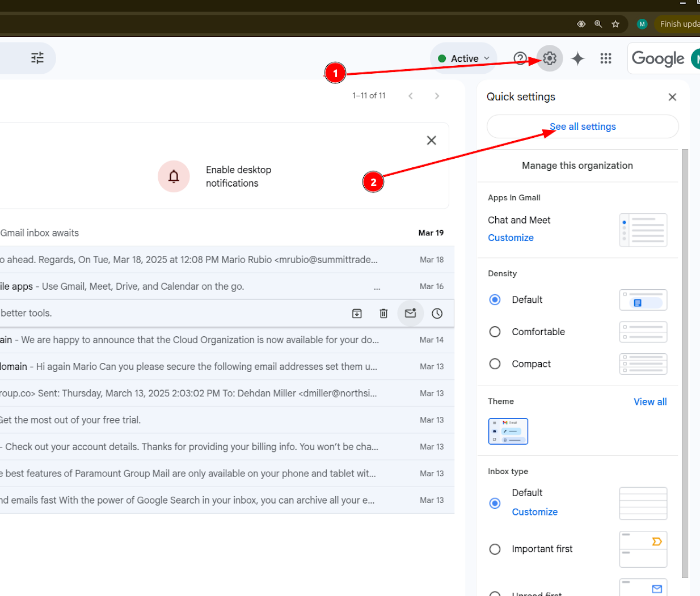Viewport: 700px width, 596px height.
Task: Mark hovered email as unread
Action: coord(410,314)
